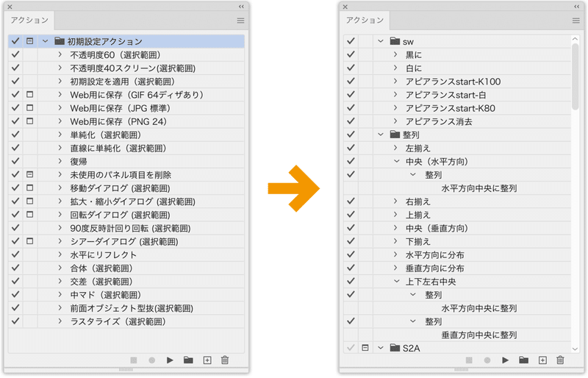Screen dimensions: 588x378
Task: Collapse left panel with double-arrow icon
Action: pos(241,7)
